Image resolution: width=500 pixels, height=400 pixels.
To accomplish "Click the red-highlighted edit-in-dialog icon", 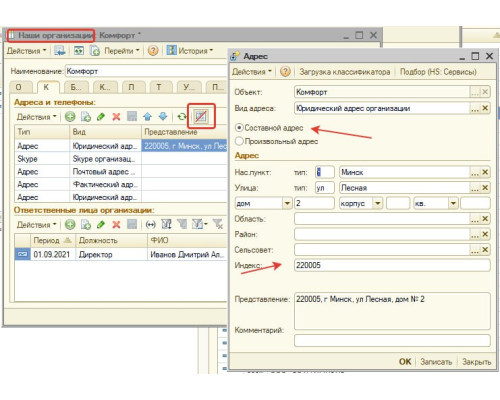I will [x=201, y=116].
